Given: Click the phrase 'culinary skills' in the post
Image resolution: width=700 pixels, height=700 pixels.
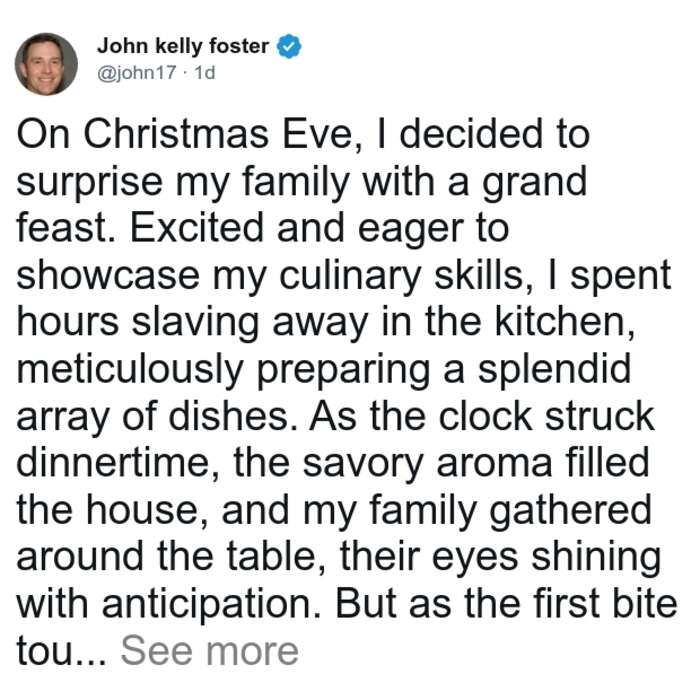Looking at the screenshot, I should tap(400, 276).
